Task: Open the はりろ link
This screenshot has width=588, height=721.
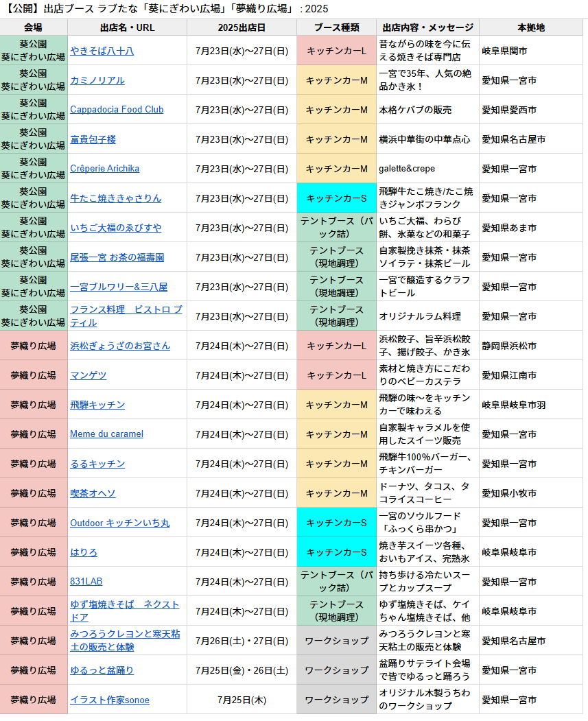Action: [x=83, y=552]
